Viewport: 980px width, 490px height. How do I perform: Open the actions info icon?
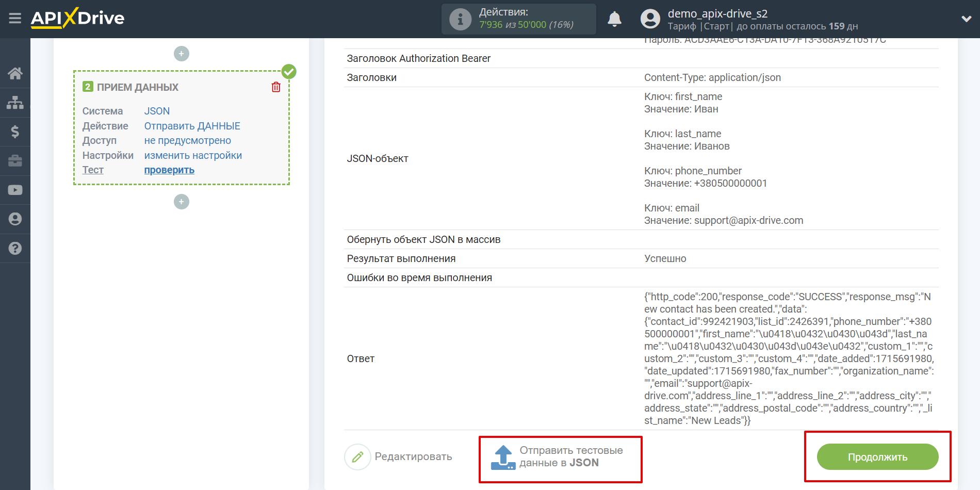click(x=460, y=19)
